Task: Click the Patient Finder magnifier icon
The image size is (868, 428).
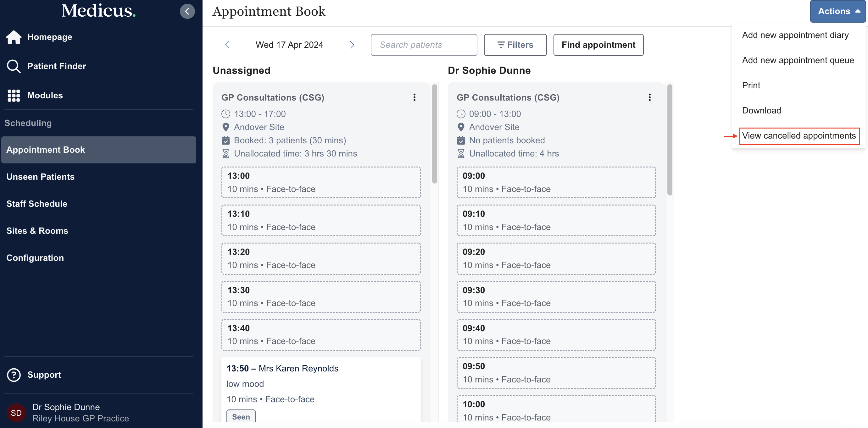Action: click(x=14, y=66)
